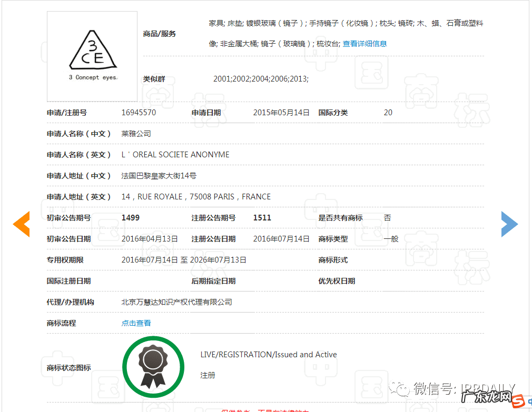Click 点击查看 to view trademark flow
Screen dimensions: 532x412
[x=135, y=323]
